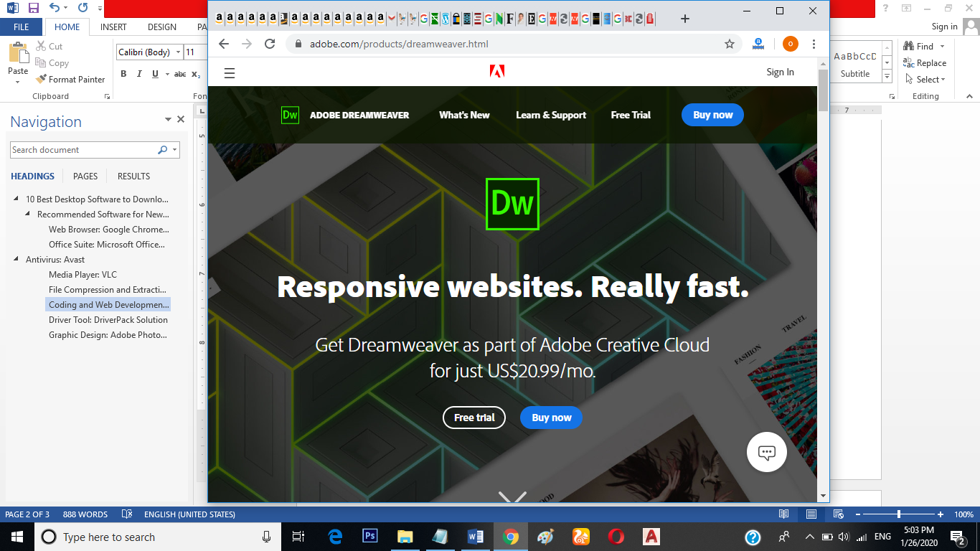Viewport: 980px width, 551px height.
Task: Open Word Help question mark icon
Action: (887, 9)
